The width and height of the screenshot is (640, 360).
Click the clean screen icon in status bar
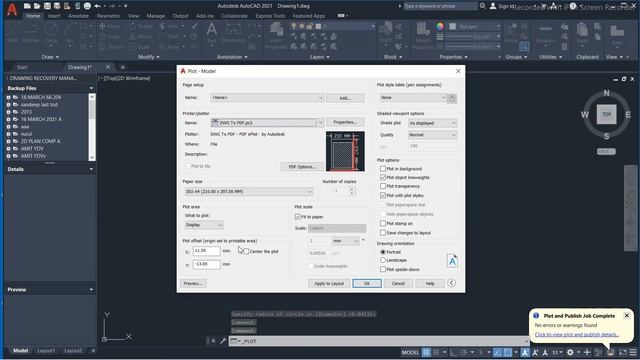coord(623,352)
